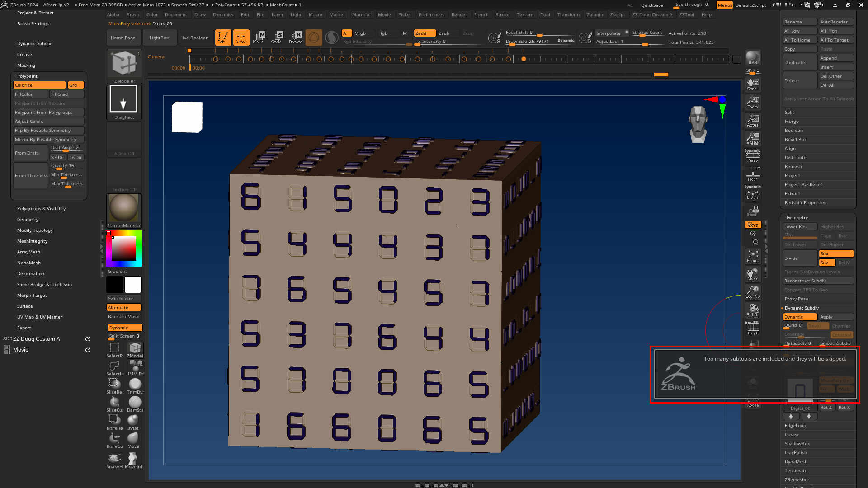This screenshot has width=868, height=488.
Task: Pick the DamStandard brush icon
Action: [x=135, y=404]
